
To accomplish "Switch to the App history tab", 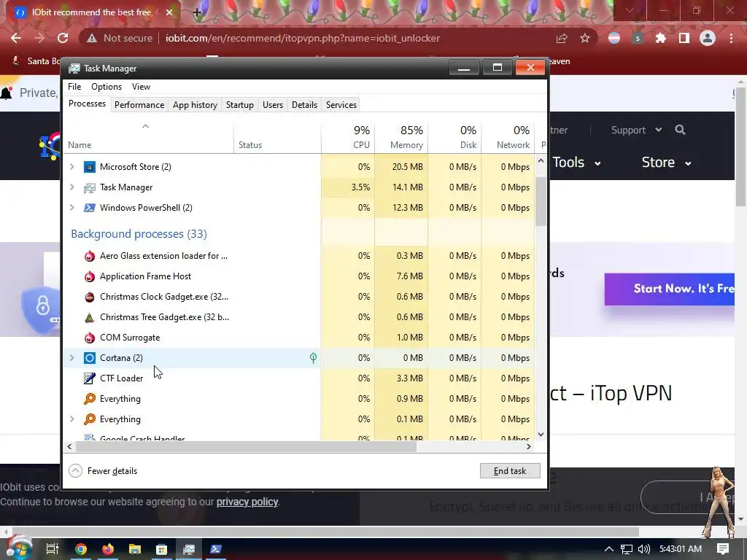I will (x=195, y=105).
